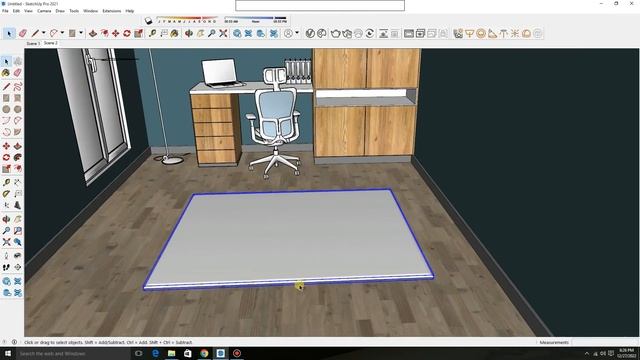Select the Look Around eye tool in left toolbar
Image resolution: width=640 pixels, height=360 pixels.
point(18,256)
